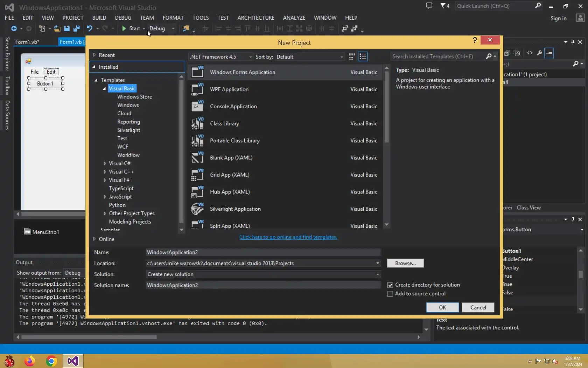Screen dimensions: 588x368
Task: Open the Location path dropdown
Action: [378, 263]
